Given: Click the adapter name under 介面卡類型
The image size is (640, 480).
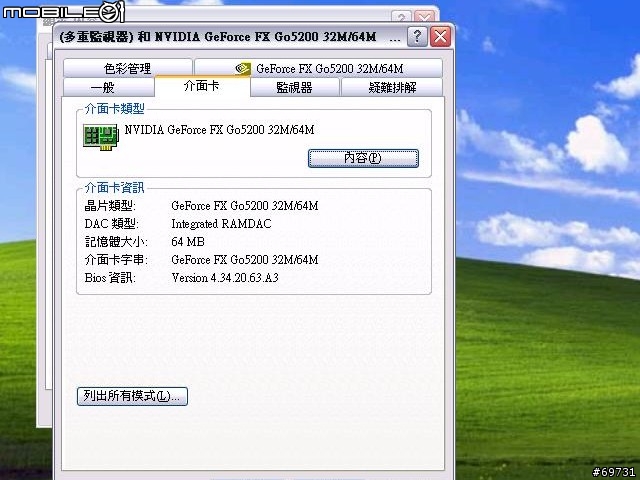Looking at the screenshot, I should click(x=219, y=130).
